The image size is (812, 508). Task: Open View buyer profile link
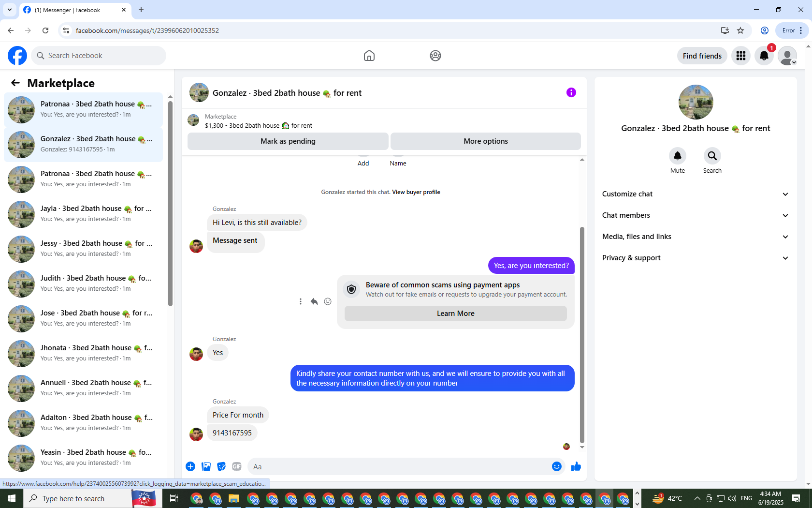[x=416, y=192]
